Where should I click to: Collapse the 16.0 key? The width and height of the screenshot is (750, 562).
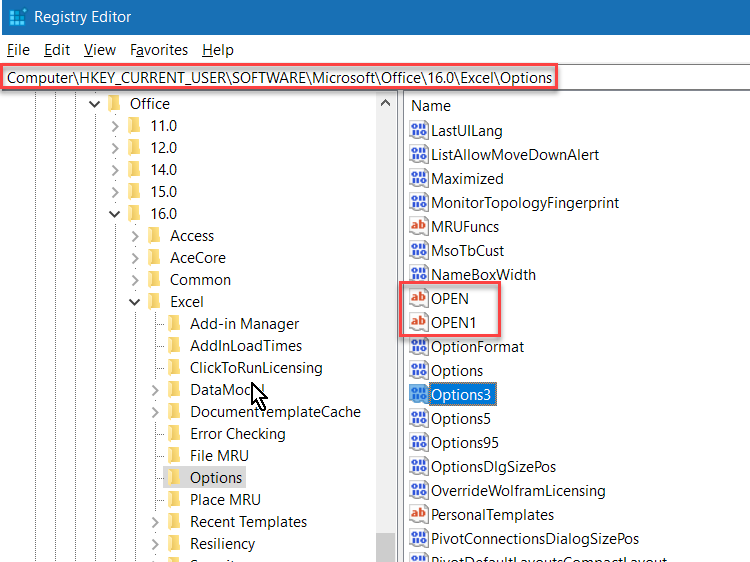tap(115, 214)
